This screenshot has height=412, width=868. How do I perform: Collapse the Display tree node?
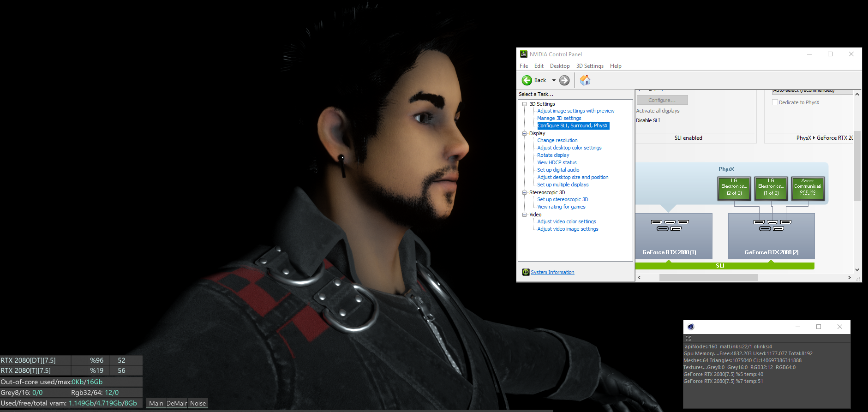point(525,134)
